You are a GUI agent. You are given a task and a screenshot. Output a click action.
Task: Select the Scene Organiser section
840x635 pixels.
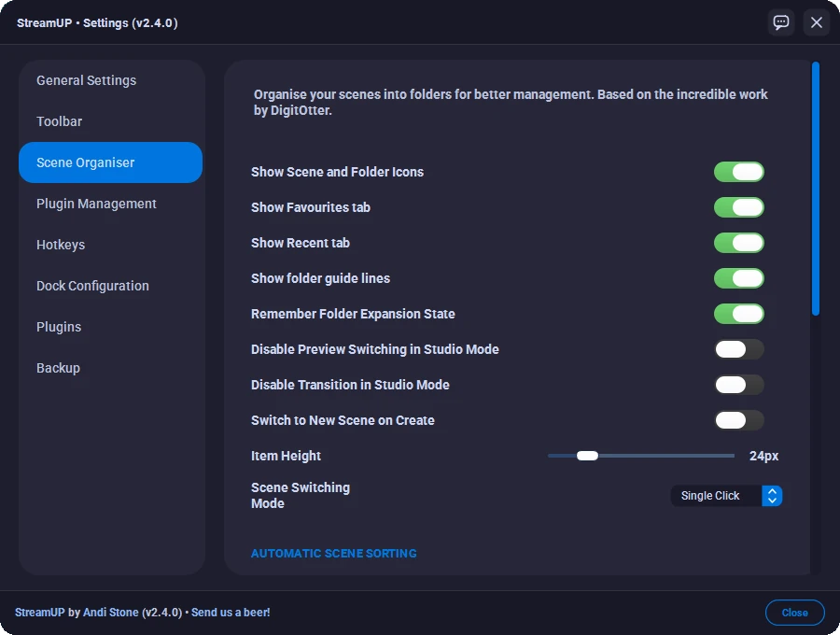110,162
